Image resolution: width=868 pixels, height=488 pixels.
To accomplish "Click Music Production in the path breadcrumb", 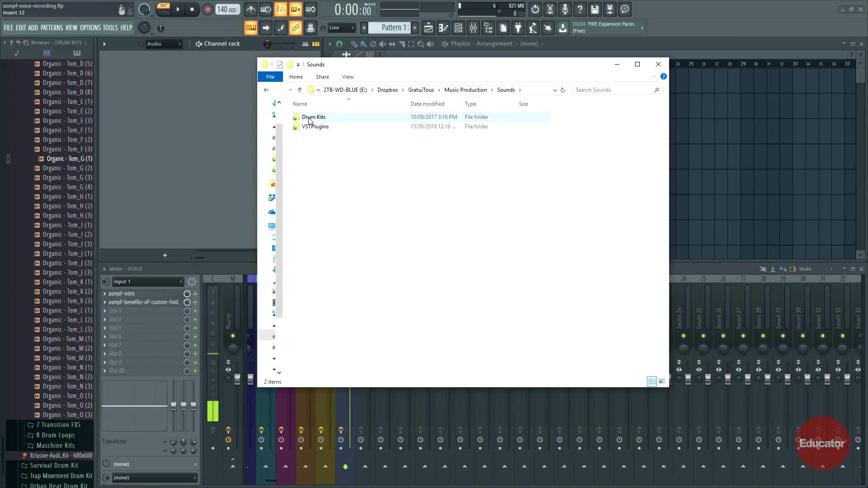I will tap(465, 90).
